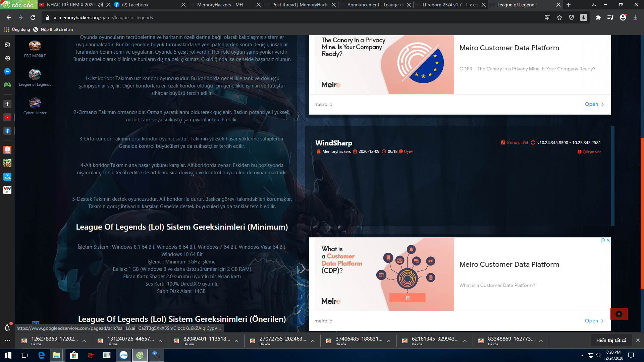Launch Microsoft Edge from the taskbar
The width and height of the screenshot is (644, 362).
click(x=41, y=355)
